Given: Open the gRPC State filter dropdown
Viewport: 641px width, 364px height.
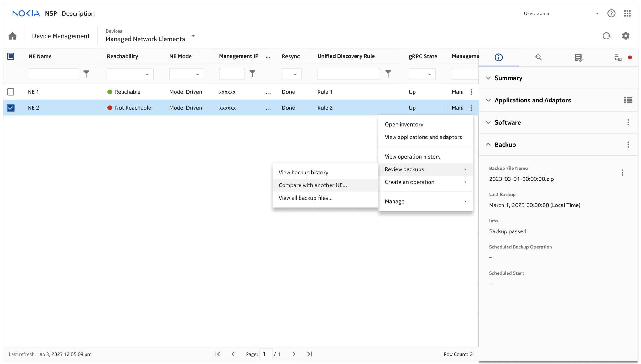Looking at the screenshot, I should tap(422, 74).
